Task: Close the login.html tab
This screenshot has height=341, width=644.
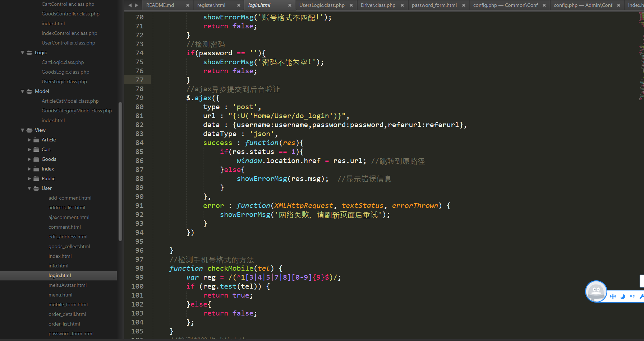Action: tap(290, 5)
